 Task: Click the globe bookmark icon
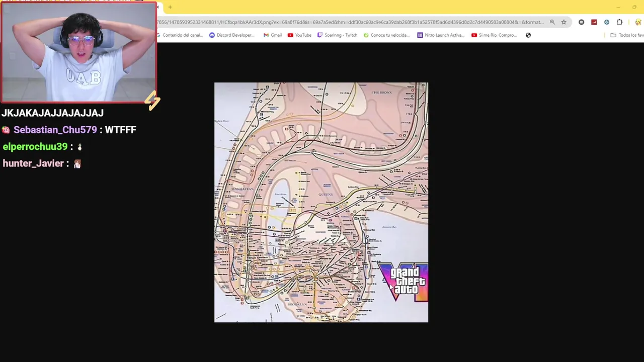coord(528,35)
